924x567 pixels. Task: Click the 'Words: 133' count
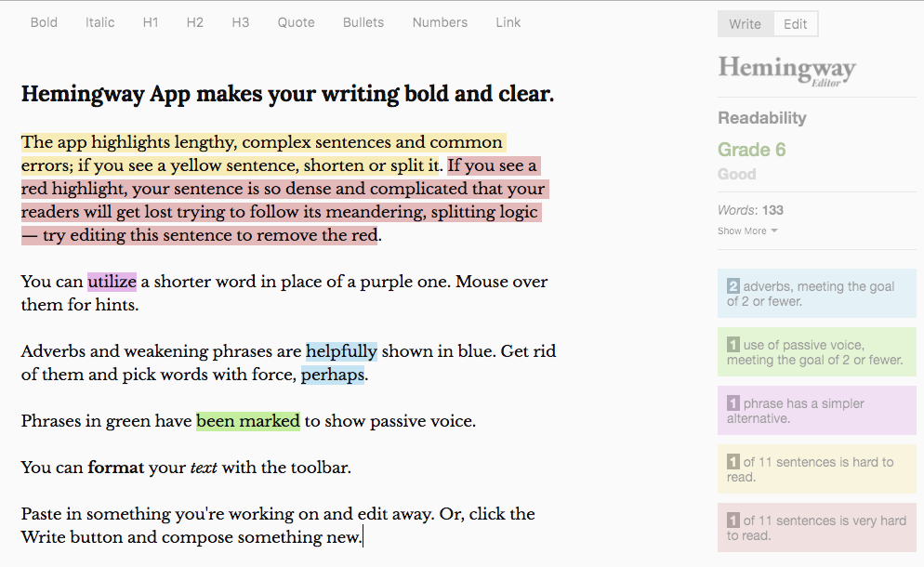pos(750,210)
